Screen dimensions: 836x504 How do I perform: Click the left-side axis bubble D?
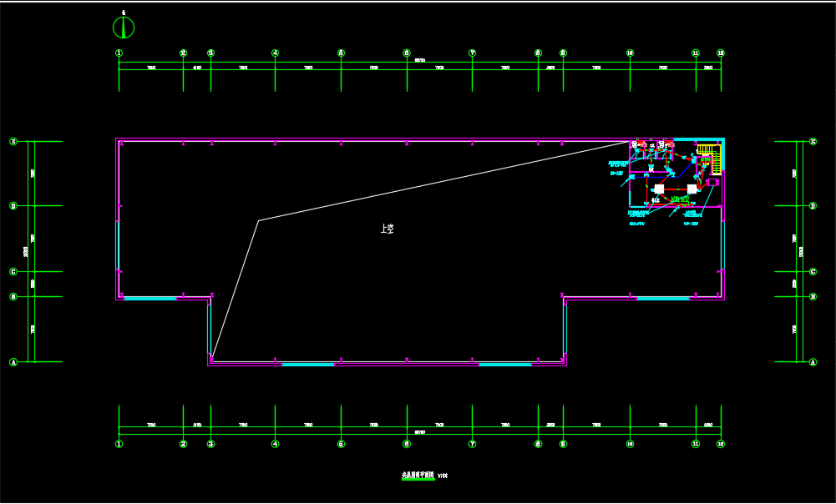click(x=13, y=205)
